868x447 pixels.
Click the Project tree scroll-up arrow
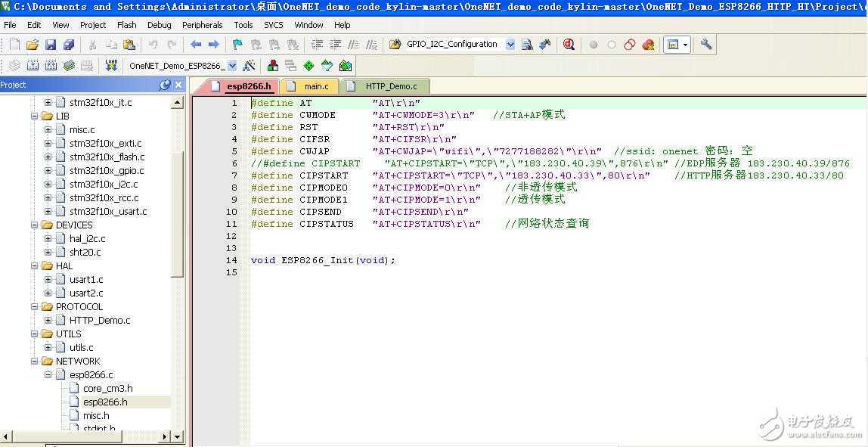click(x=177, y=102)
